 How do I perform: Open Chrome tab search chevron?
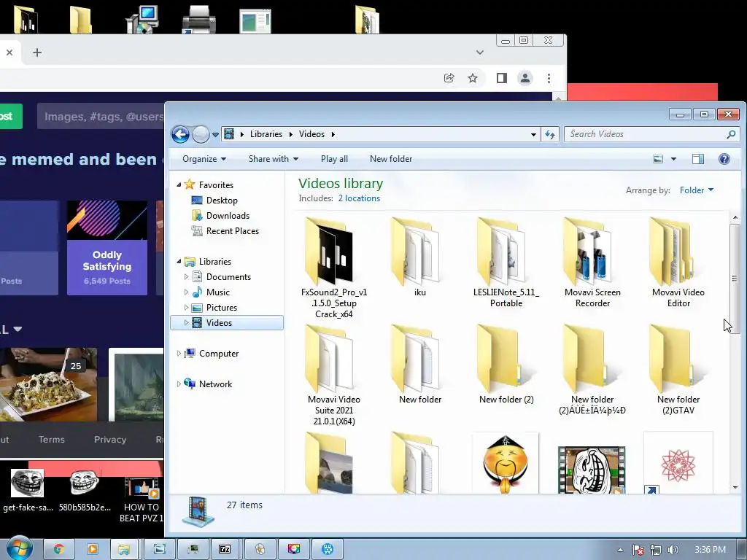pos(480,52)
